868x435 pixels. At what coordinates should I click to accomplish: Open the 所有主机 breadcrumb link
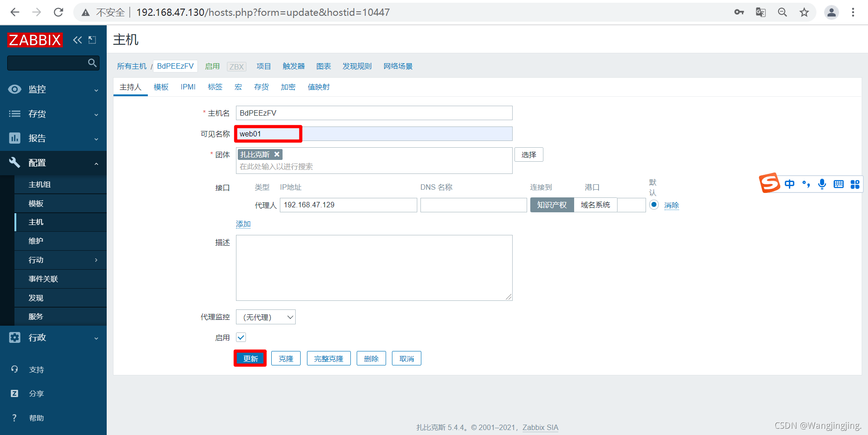(x=132, y=66)
